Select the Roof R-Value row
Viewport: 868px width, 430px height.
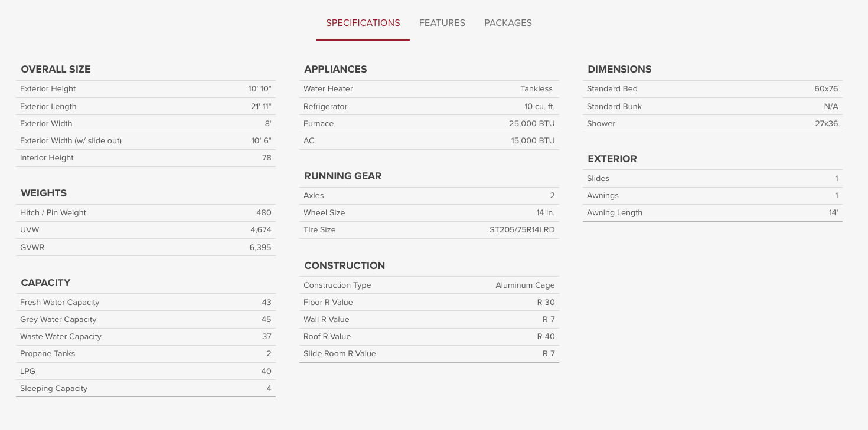pyautogui.click(x=429, y=337)
